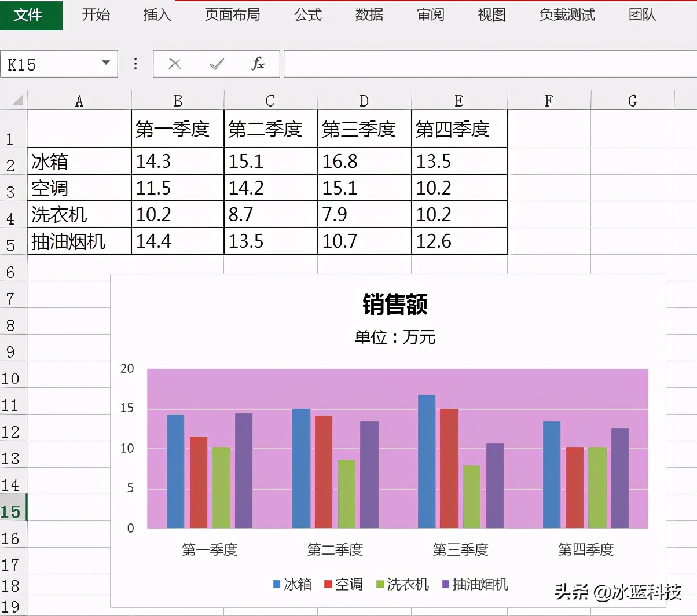Screen dimensions: 697x616
Task: Click the red 空调 legend swatch
Action: tap(328, 585)
